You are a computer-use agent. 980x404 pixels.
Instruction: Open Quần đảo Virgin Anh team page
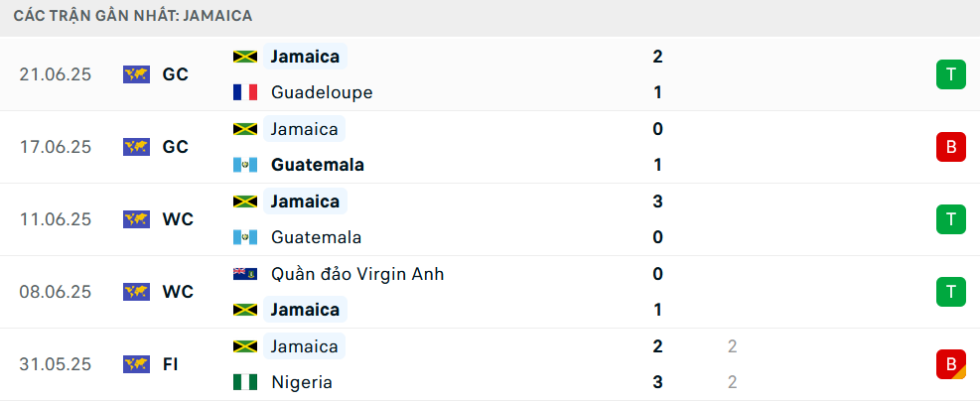tap(357, 274)
